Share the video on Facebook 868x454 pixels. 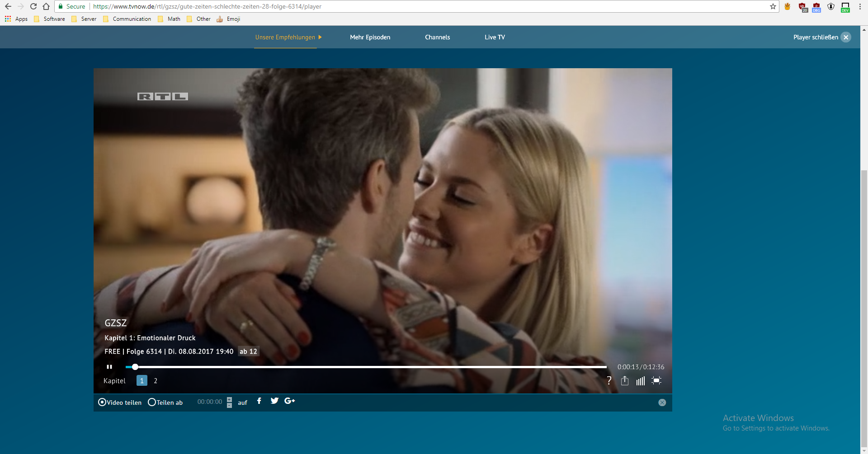pos(259,401)
